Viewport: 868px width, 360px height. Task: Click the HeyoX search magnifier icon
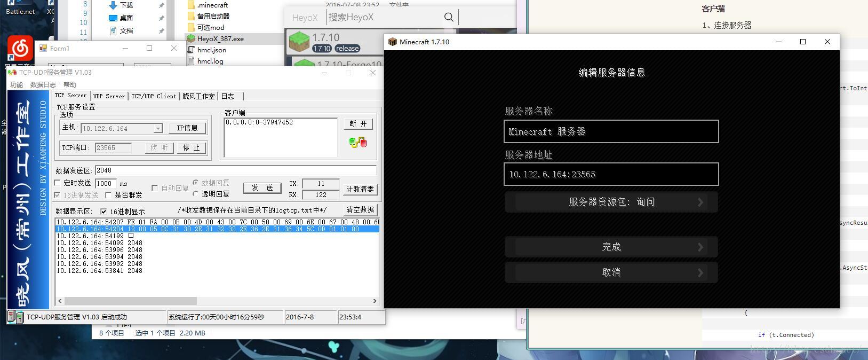click(449, 17)
